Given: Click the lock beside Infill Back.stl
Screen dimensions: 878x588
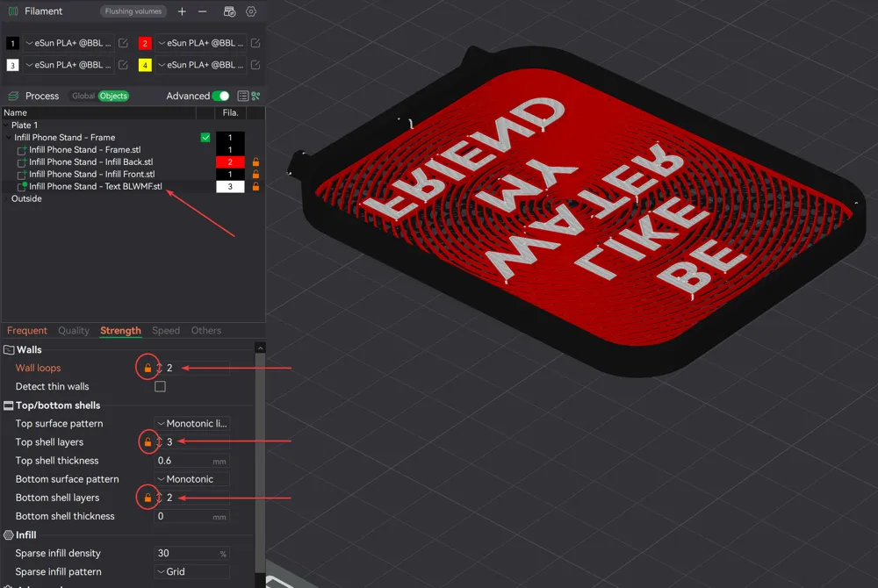Looking at the screenshot, I should 255,161.
